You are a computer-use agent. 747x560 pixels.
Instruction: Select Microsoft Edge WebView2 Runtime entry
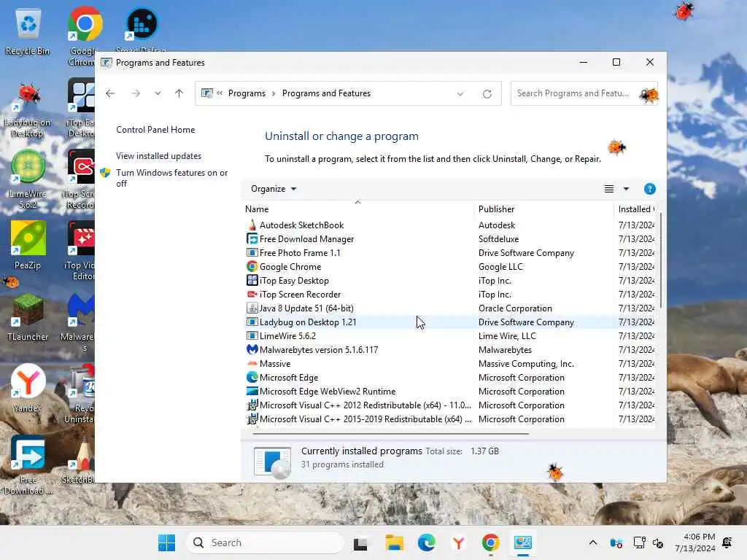coord(449,392)
